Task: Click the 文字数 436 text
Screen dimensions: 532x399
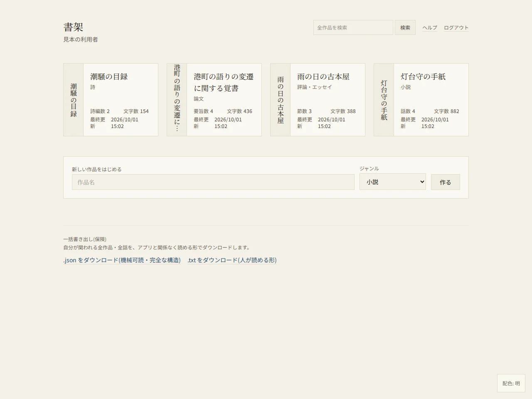Action: pyautogui.click(x=239, y=111)
